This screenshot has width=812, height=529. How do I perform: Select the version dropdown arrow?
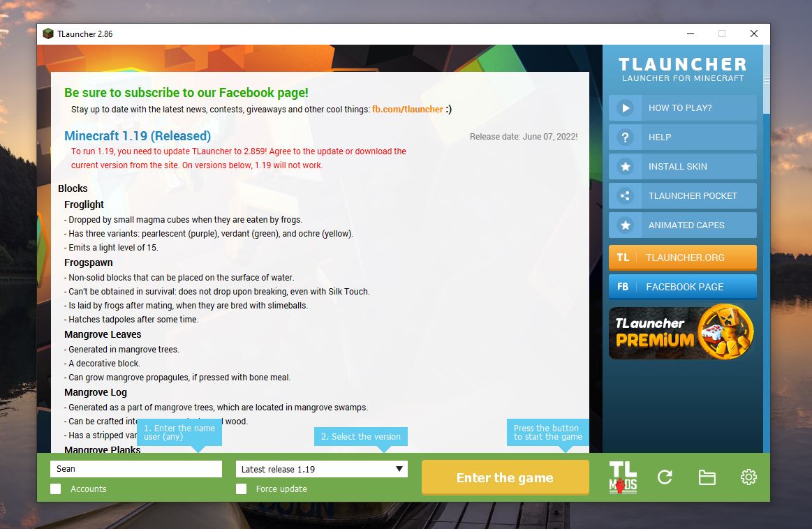pos(399,468)
